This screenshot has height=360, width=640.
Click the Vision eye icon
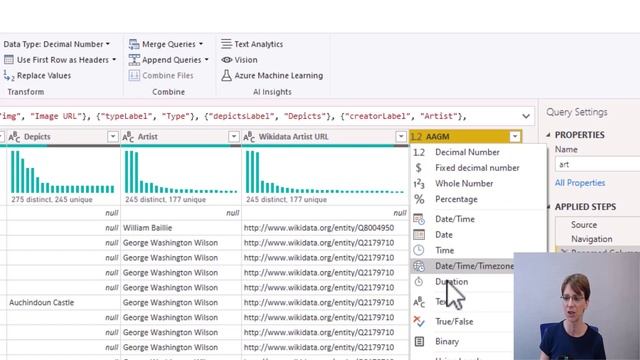point(227,60)
